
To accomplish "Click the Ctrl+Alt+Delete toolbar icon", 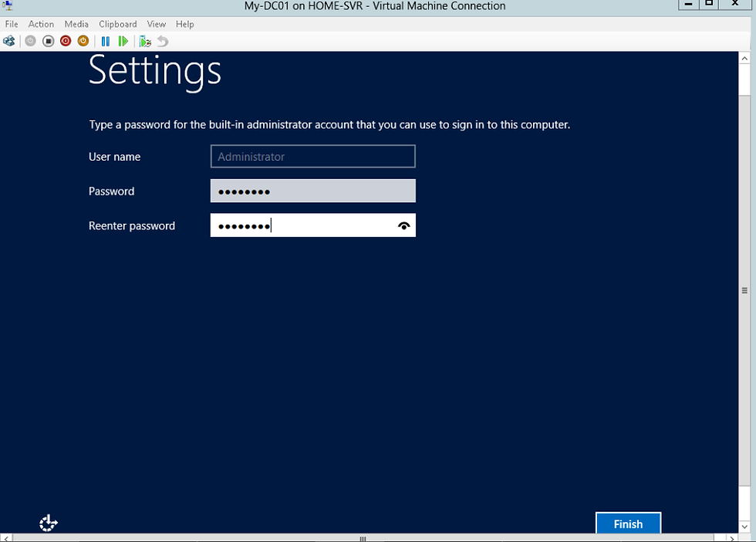I will (9, 41).
